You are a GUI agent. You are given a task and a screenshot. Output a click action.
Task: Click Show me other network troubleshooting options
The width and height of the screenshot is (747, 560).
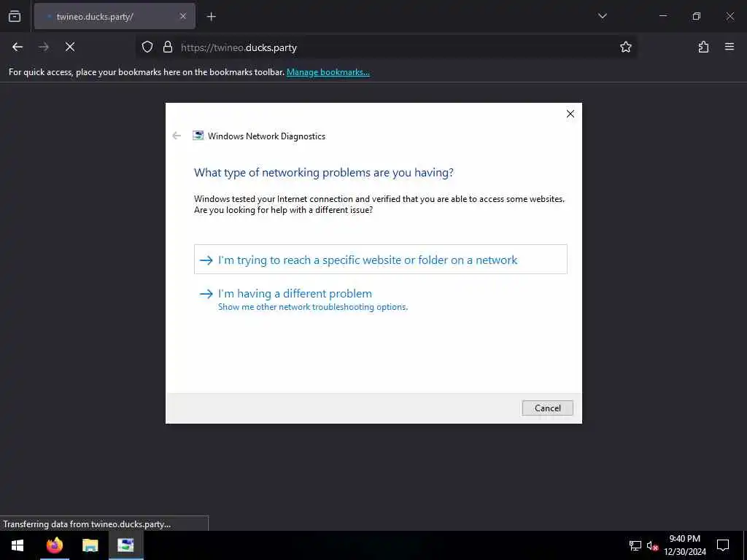pyautogui.click(x=313, y=307)
